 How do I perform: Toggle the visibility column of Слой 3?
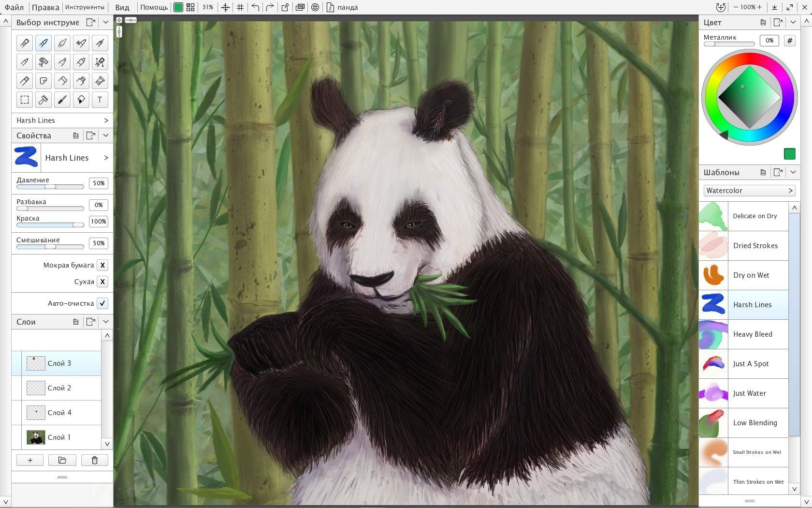[x=17, y=363]
